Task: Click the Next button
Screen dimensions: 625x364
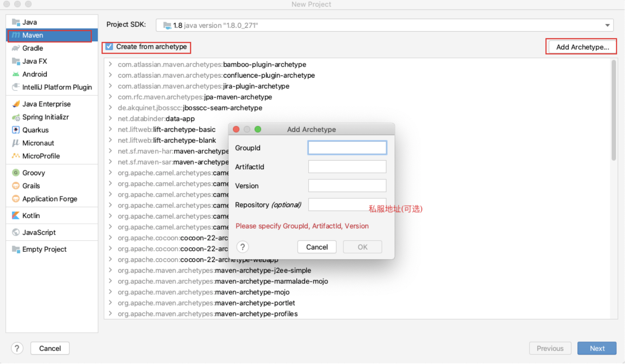Action: [x=597, y=348]
